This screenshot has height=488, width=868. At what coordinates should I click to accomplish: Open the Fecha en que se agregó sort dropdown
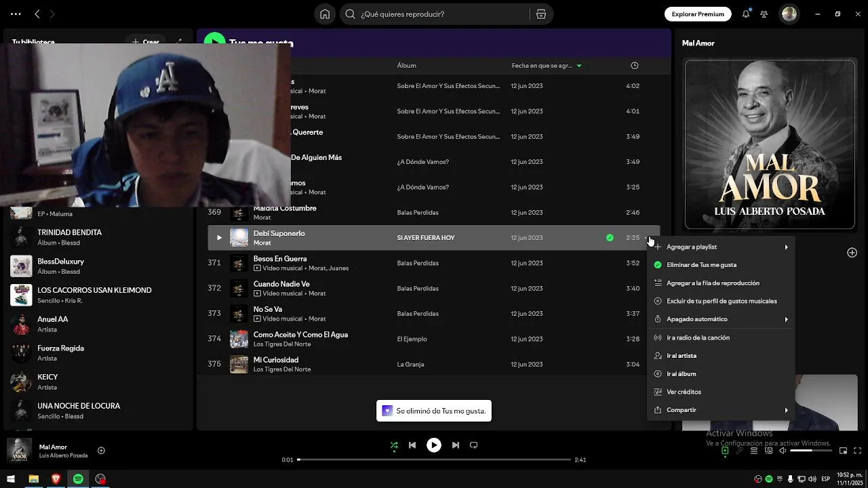[x=547, y=66]
